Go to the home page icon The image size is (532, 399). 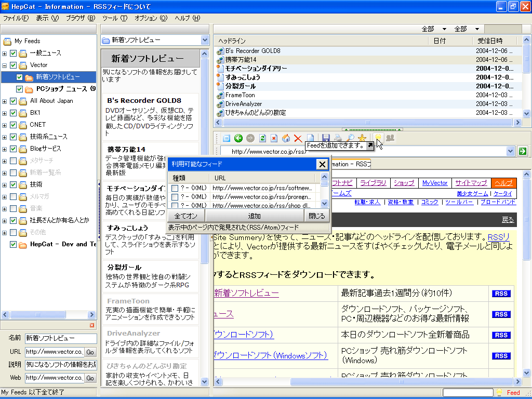pyautogui.click(x=286, y=138)
